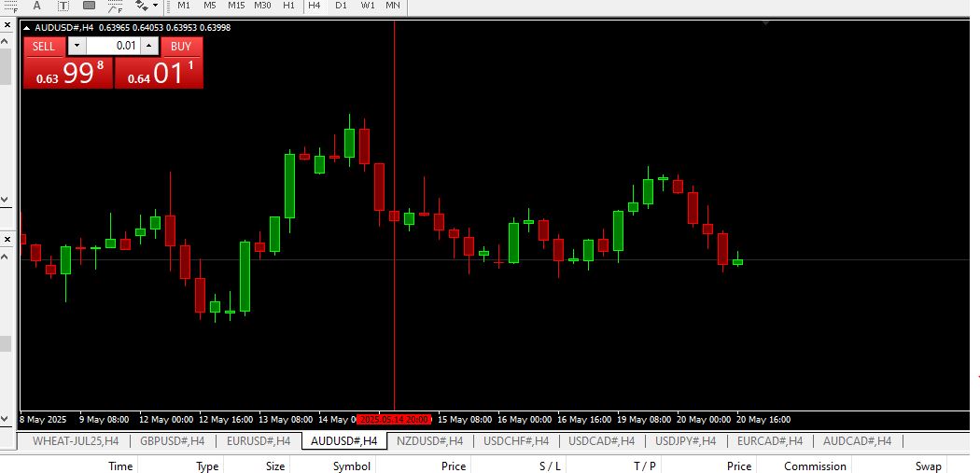The width and height of the screenshot is (980, 473).
Task: Sort terminal by T / P column
Action: pyautogui.click(x=644, y=466)
